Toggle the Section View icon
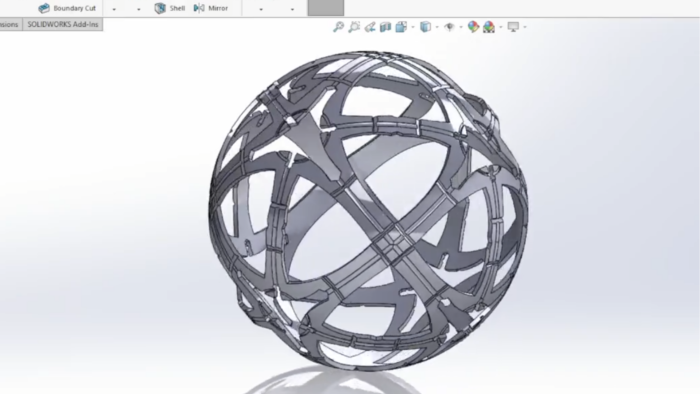Viewport: 700px width, 394px height. coord(385,27)
